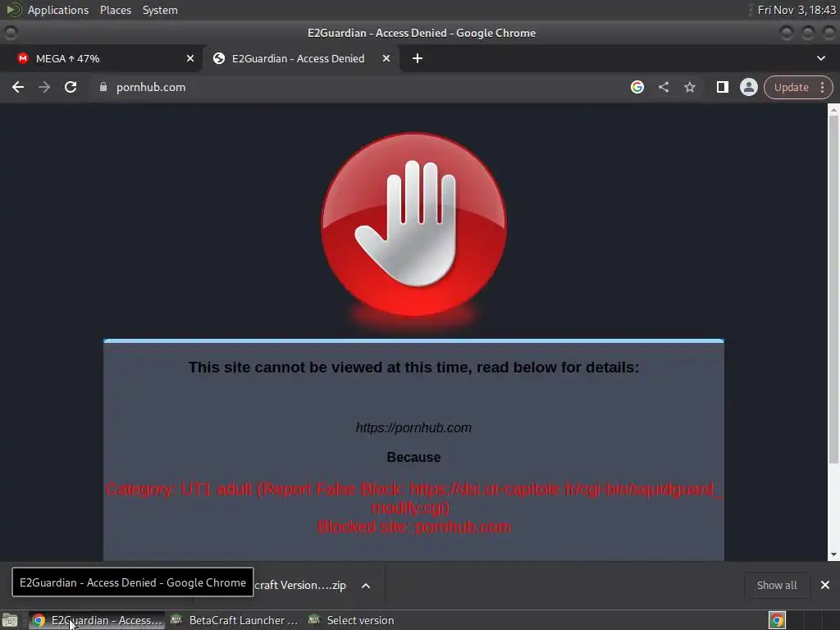Click the E2Guardian Chrome taskbar entry

coord(97,620)
